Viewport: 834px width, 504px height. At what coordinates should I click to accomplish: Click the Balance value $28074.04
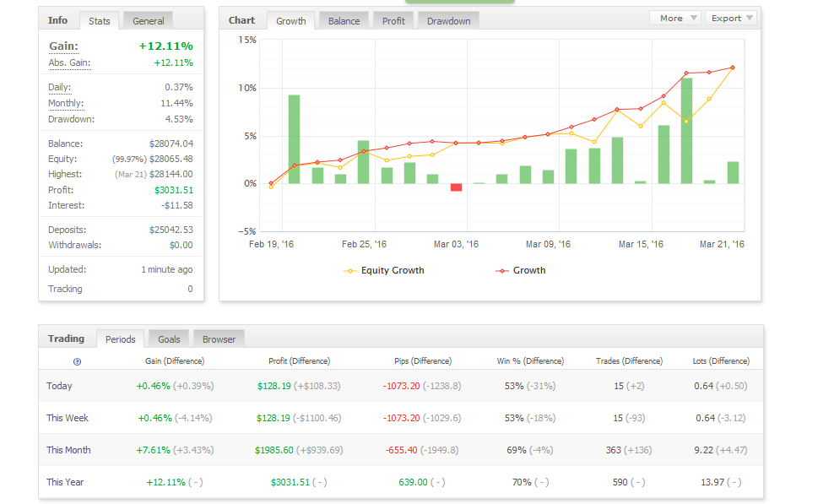171,144
